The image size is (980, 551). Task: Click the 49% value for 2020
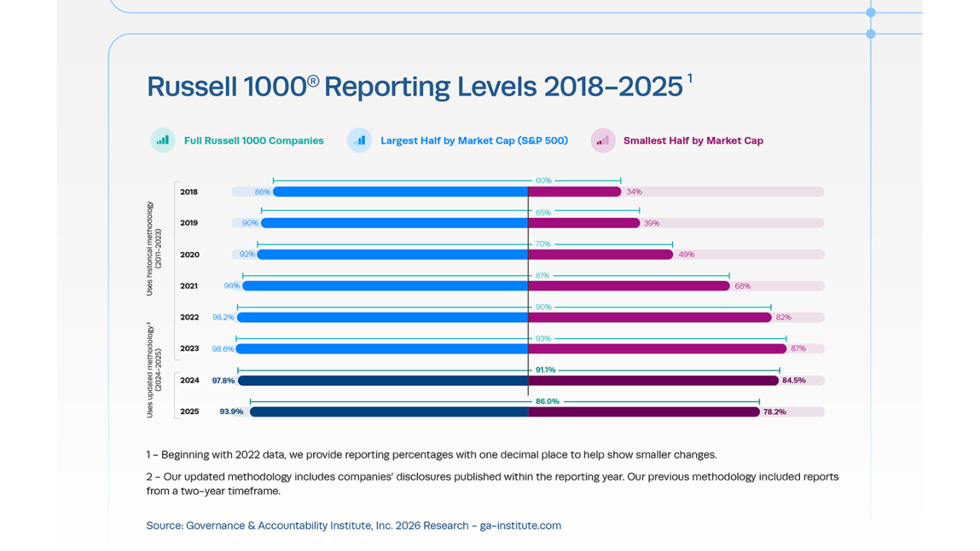[686, 255]
